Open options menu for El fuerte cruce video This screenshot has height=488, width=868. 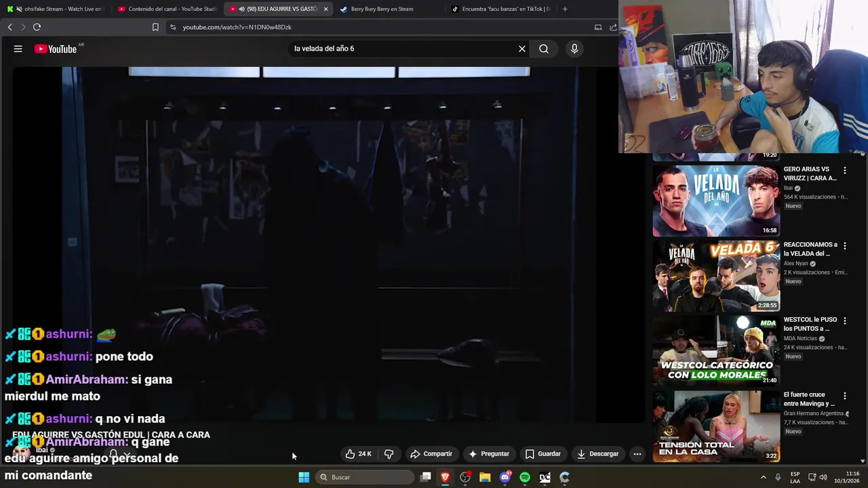[845, 396]
